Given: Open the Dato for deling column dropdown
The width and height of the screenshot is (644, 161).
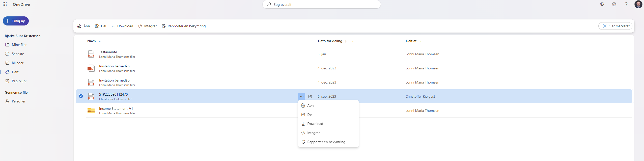Looking at the screenshot, I should [x=352, y=41].
